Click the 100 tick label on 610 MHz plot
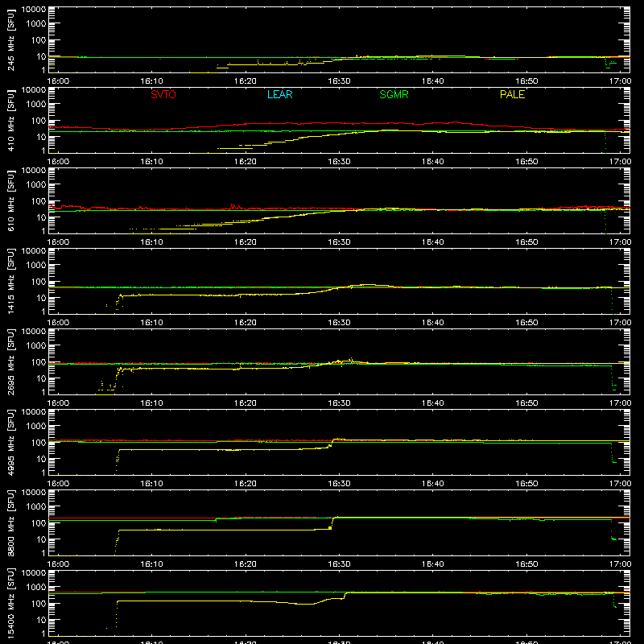This screenshot has width=644, height=644. [38, 200]
